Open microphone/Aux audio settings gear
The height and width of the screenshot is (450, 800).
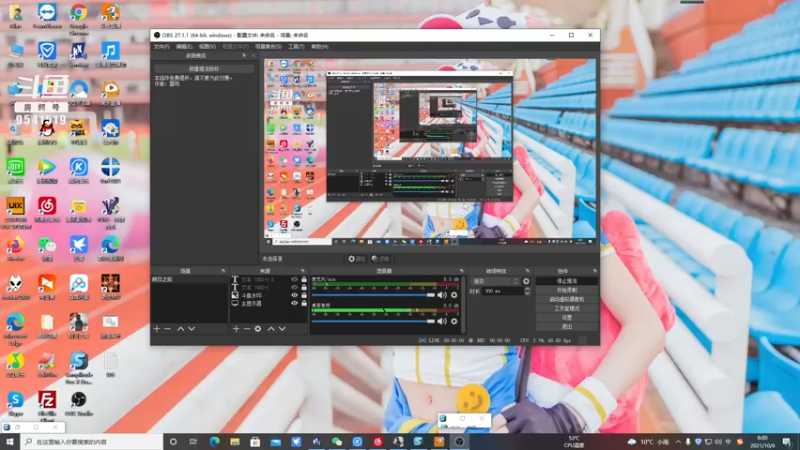coord(454,295)
